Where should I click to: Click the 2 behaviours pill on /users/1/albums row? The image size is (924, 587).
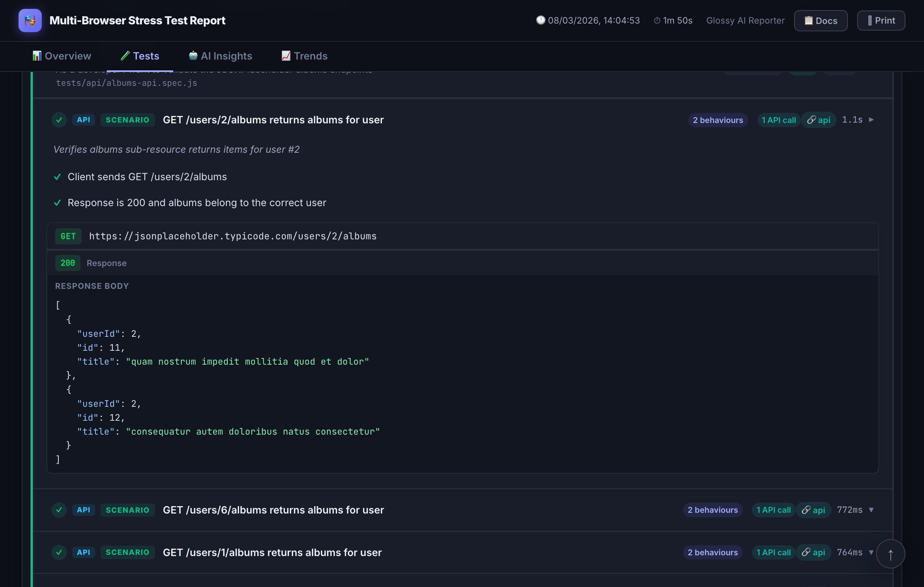point(713,552)
